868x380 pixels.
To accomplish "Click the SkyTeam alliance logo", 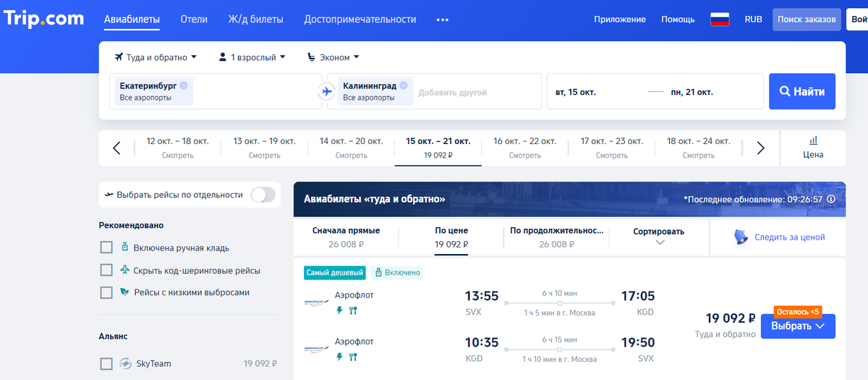I will tap(124, 363).
